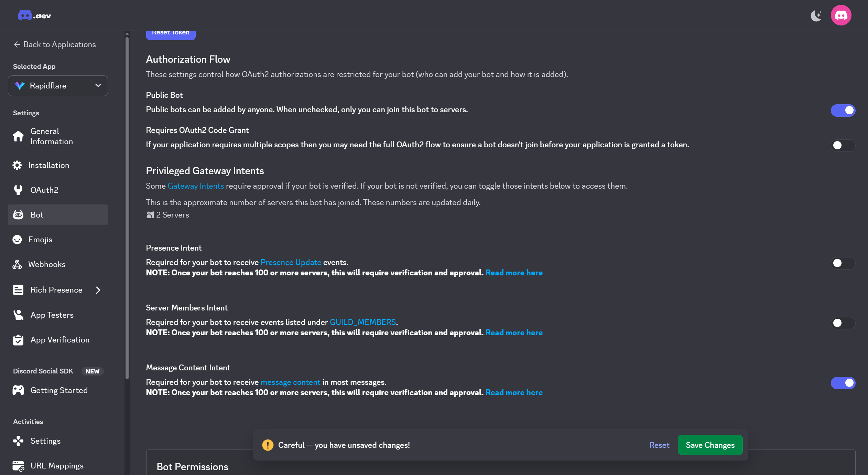Click the Discord .dev logo
This screenshot has height=475, width=868.
[34, 15]
